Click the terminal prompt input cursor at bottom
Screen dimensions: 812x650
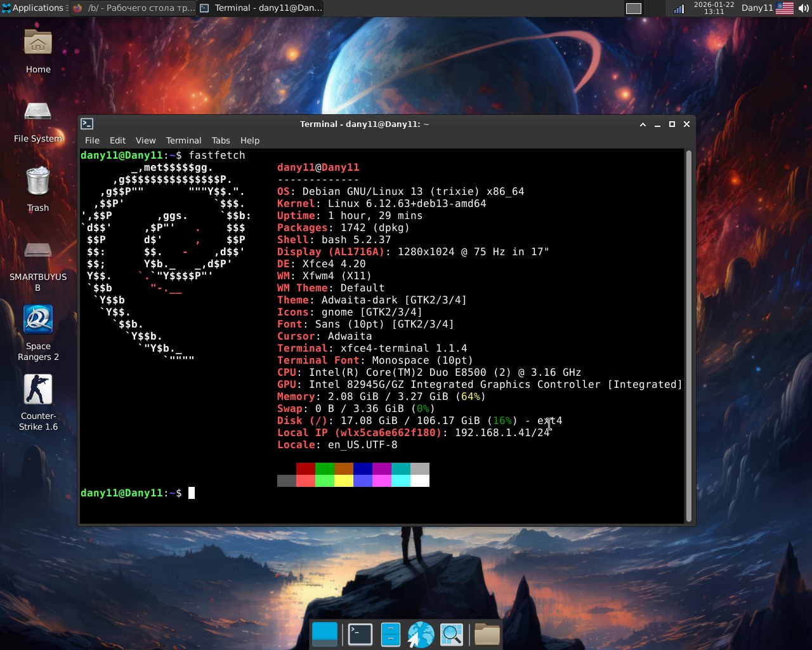click(192, 493)
